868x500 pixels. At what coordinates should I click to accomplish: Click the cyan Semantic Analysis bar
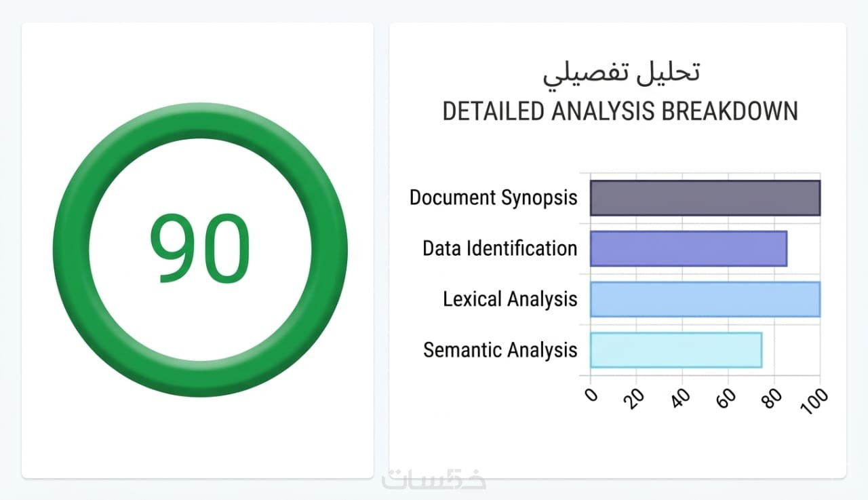(675, 350)
